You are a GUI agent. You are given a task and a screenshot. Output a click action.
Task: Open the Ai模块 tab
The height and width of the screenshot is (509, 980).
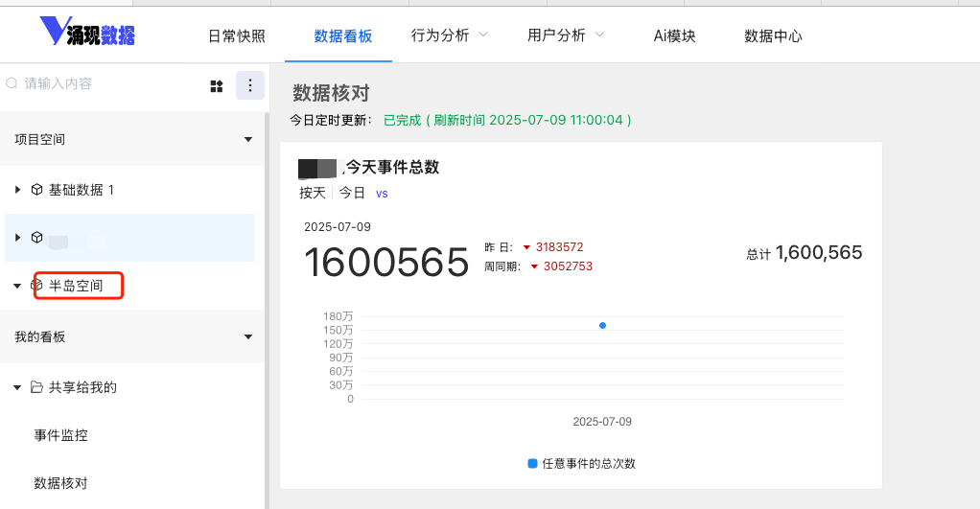[x=674, y=36]
